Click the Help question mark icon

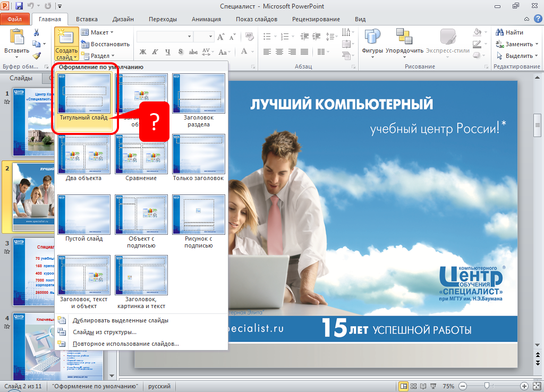[x=538, y=19]
